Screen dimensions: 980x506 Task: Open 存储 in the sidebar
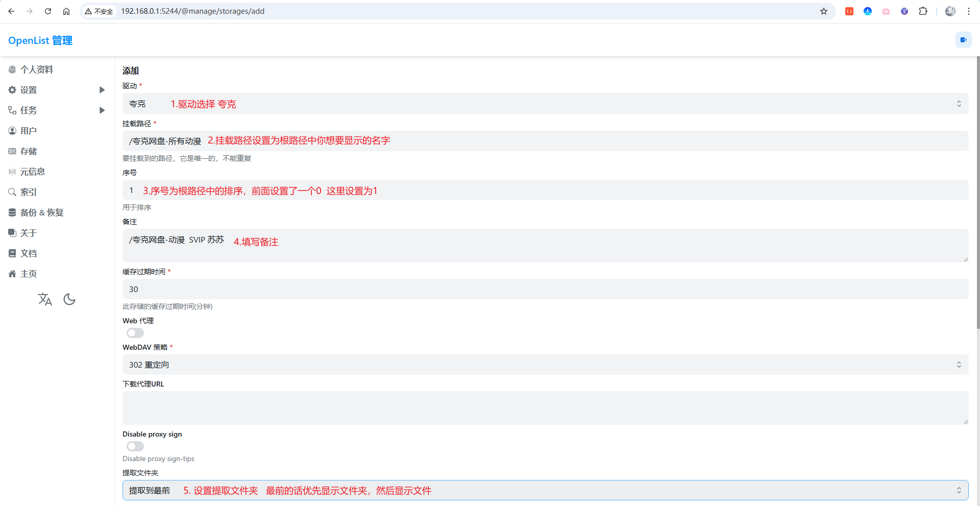click(x=29, y=151)
